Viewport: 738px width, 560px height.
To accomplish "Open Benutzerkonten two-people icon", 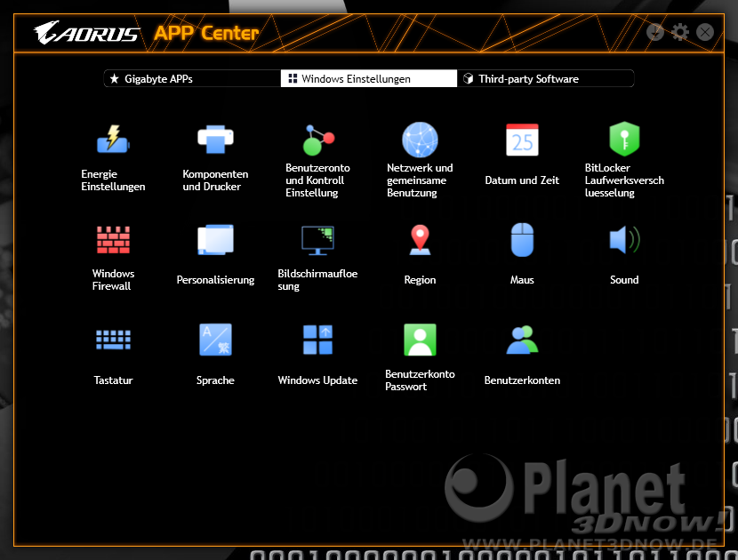I will click(522, 340).
